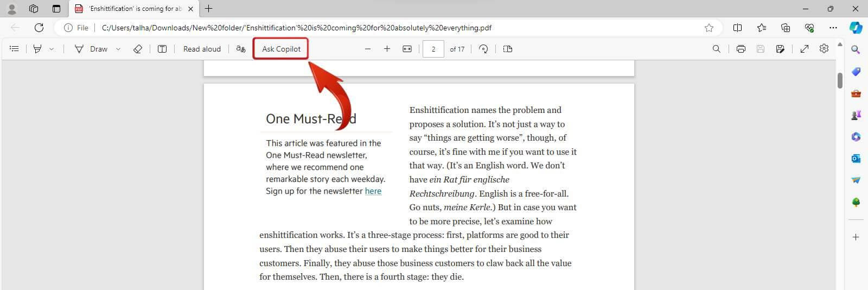
Task: Start Read aloud
Action: (x=202, y=49)
